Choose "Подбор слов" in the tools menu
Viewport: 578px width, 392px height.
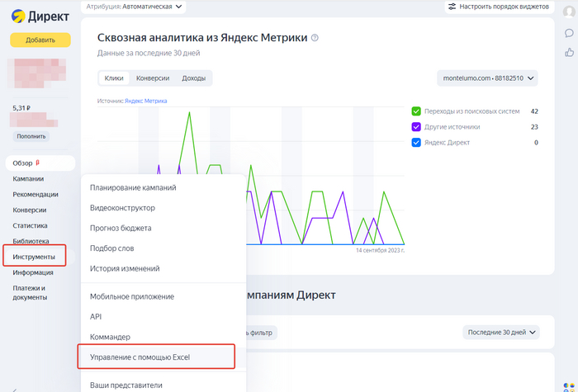pyautogui.click(x=112, y=248)
